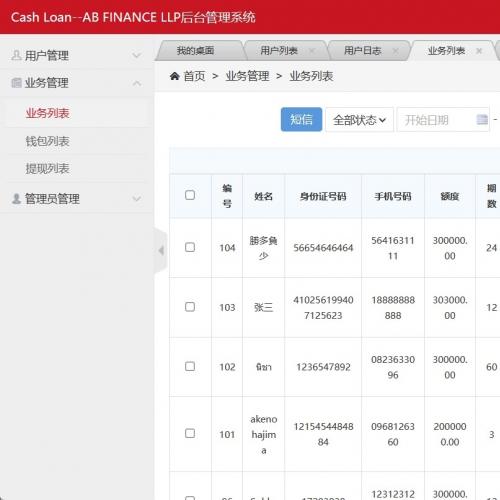
Task: Click the 管理员管理 sidebar menu label
Action: (x=52, y=199)
